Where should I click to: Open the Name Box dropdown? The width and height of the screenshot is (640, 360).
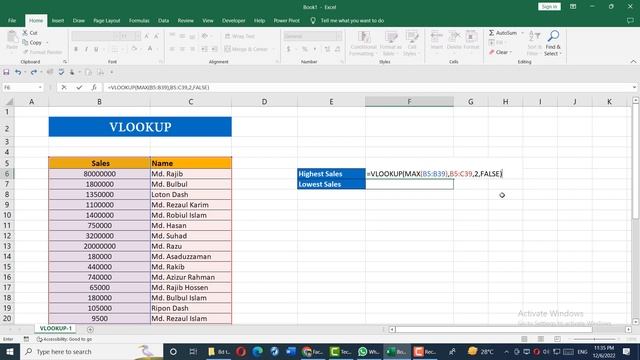pos(40,87)
